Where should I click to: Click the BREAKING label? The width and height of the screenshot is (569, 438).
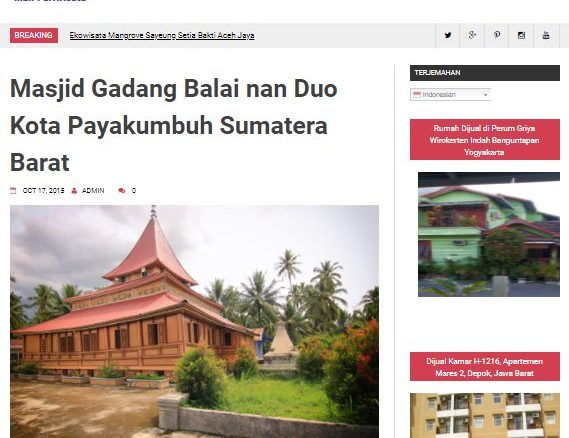tap(34, 35)
